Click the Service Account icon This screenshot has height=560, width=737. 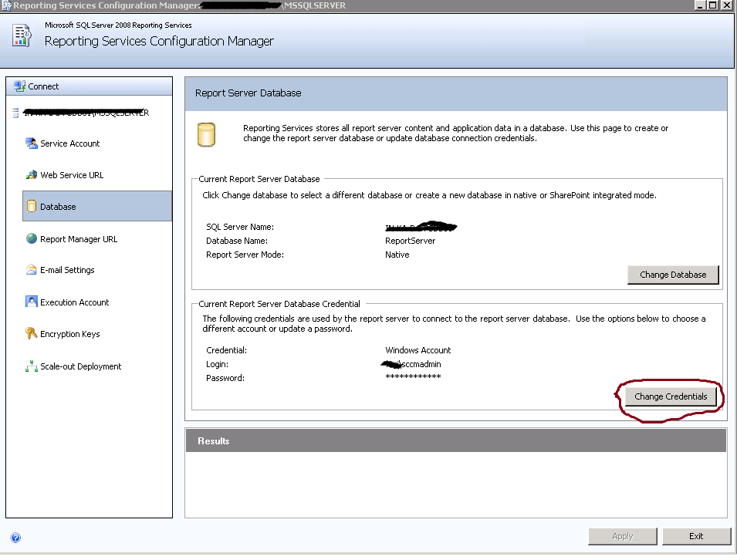click(32, 143)
